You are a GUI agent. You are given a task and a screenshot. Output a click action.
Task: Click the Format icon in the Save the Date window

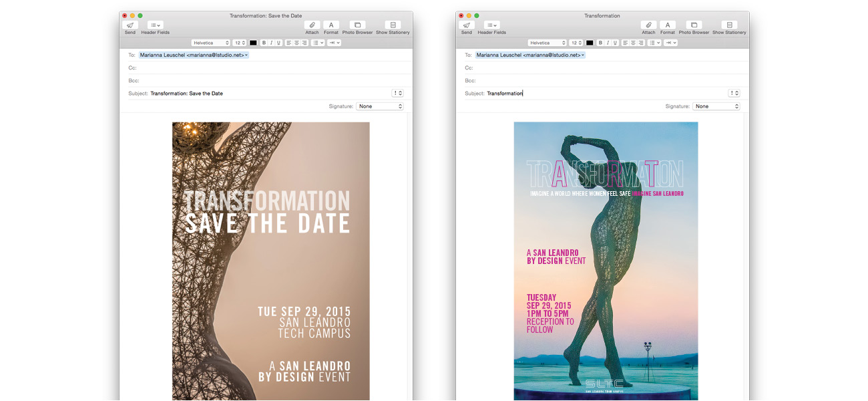point(331,25)
